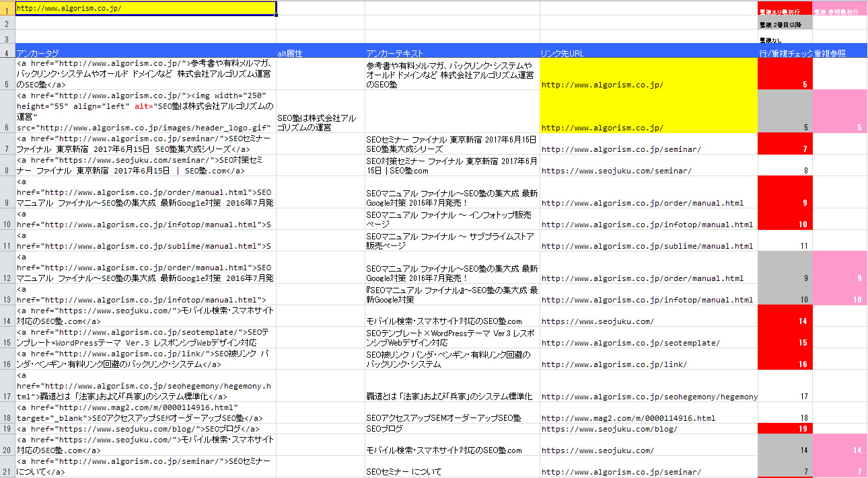Select anchor text '覇道とは「法家」および「兵家」' in アンカーテキスト column
Viewport: 868px width, 478px height.
pos(452,386)
